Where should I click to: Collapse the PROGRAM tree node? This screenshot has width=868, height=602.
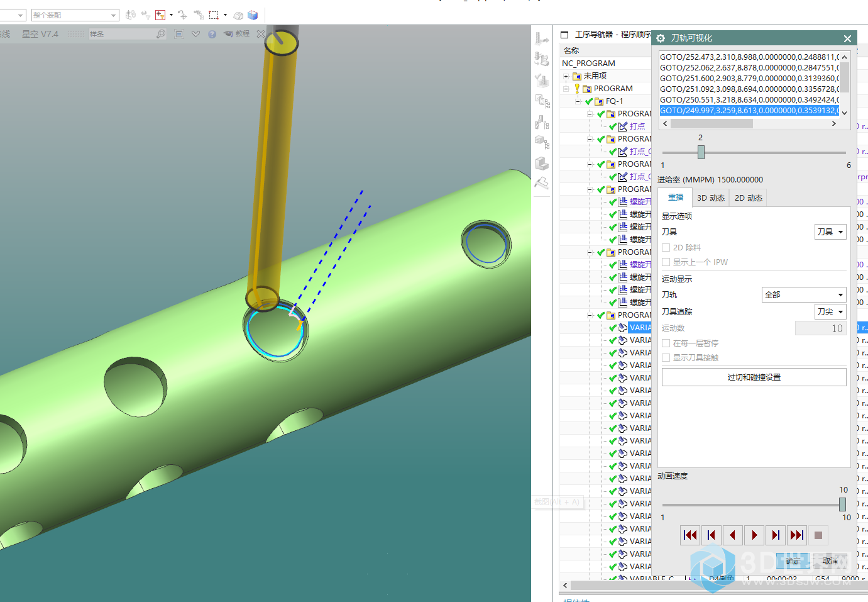[x=566, y=89]
